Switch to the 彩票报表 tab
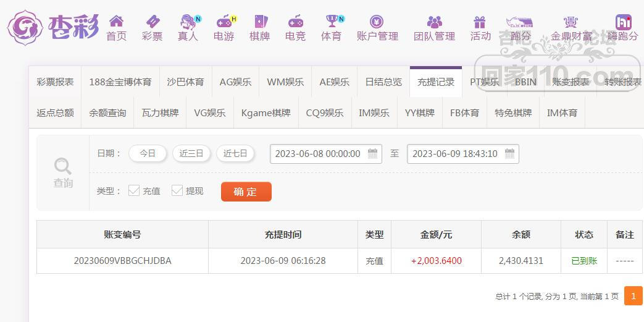The image size is (644, 322). [55, 82]
